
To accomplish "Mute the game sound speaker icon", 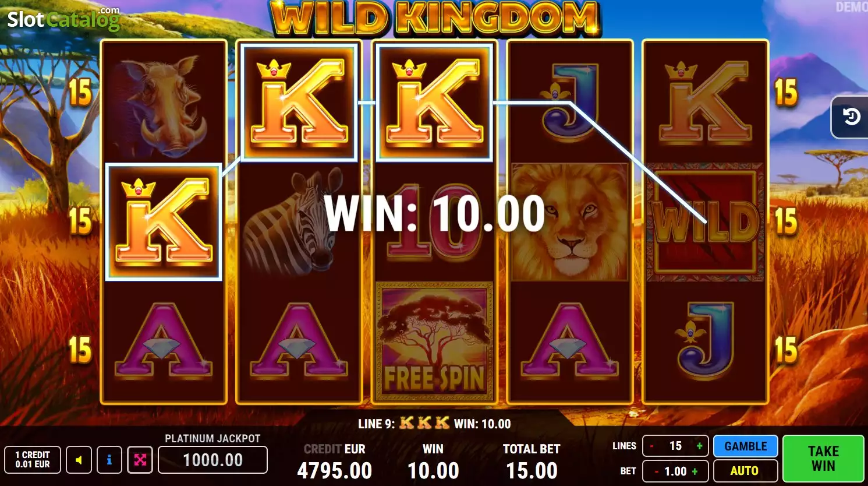I will (79, 460).
